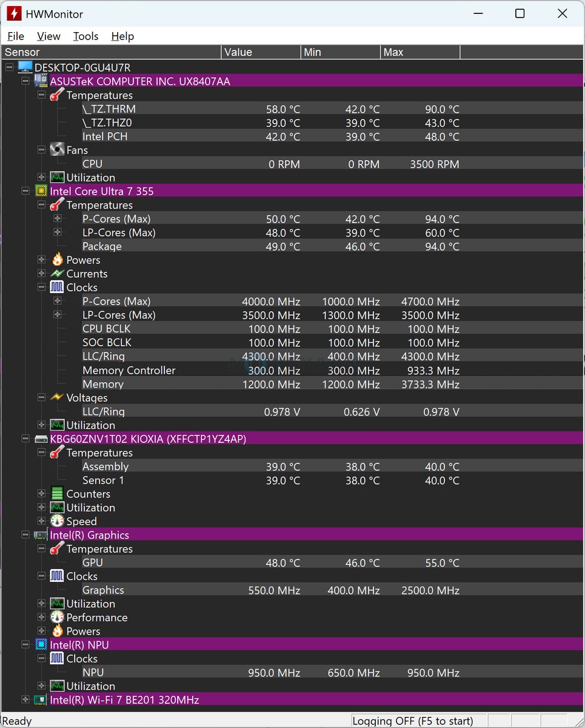Click the drive icon beside KBG60ZNV1T02 KIOXIA
The width and height of the screenshot is (585, 728).
click(41, 439)
